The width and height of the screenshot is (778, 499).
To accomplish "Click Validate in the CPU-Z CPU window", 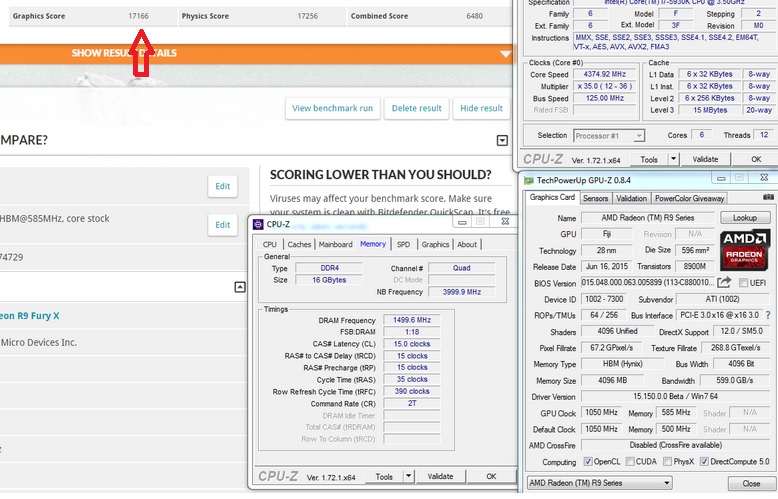I will pos(705,159).
